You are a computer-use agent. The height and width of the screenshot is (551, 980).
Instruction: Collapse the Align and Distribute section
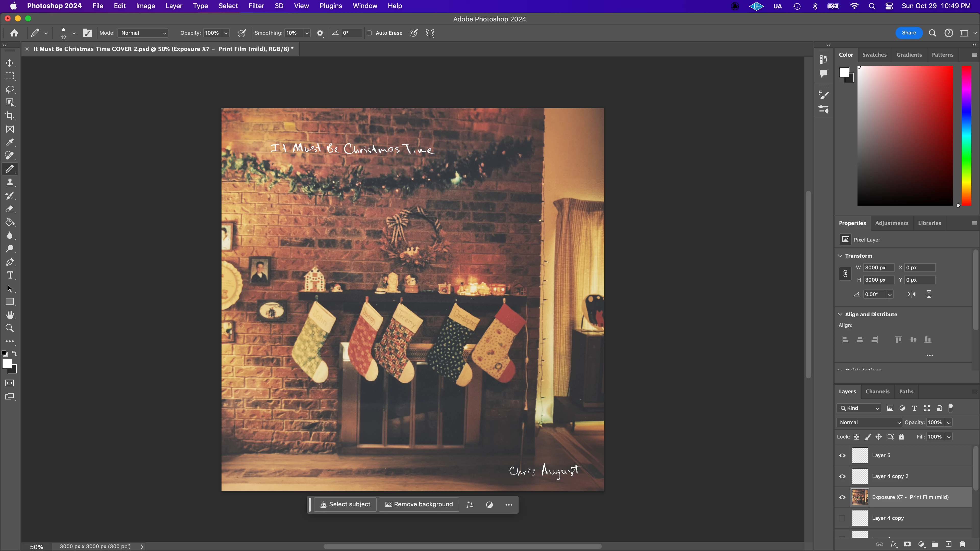click(840, 315)
